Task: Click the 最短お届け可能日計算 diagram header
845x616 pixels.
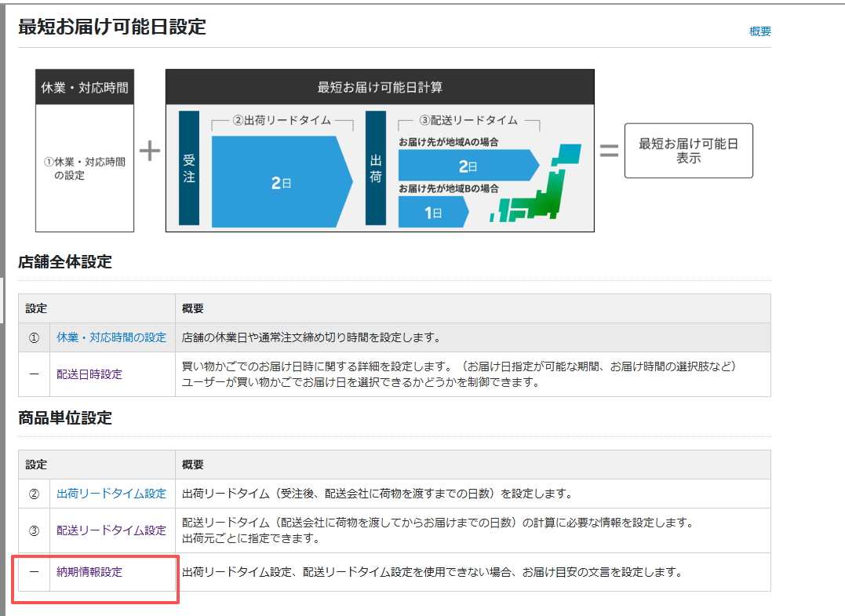Action: [x=380, y=87]
